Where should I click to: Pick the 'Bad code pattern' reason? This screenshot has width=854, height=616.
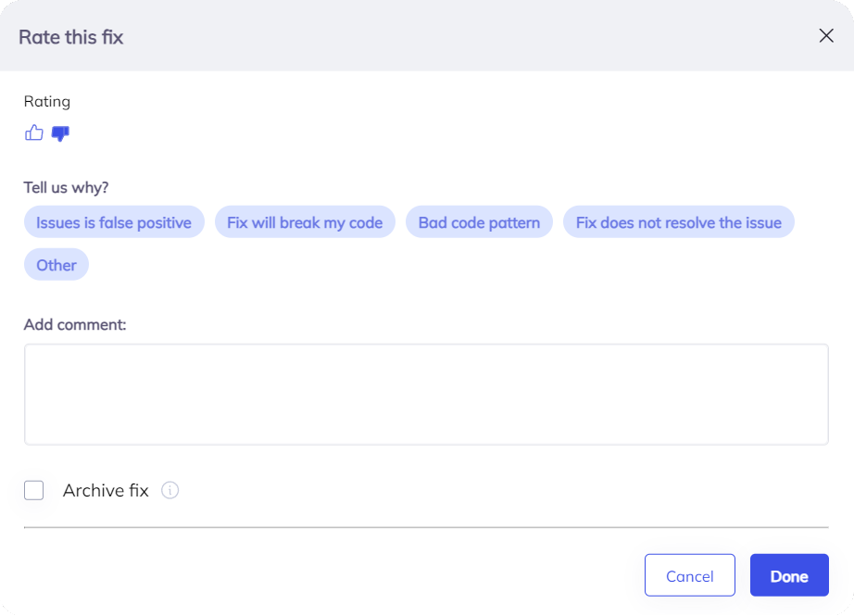click(479, 222)
